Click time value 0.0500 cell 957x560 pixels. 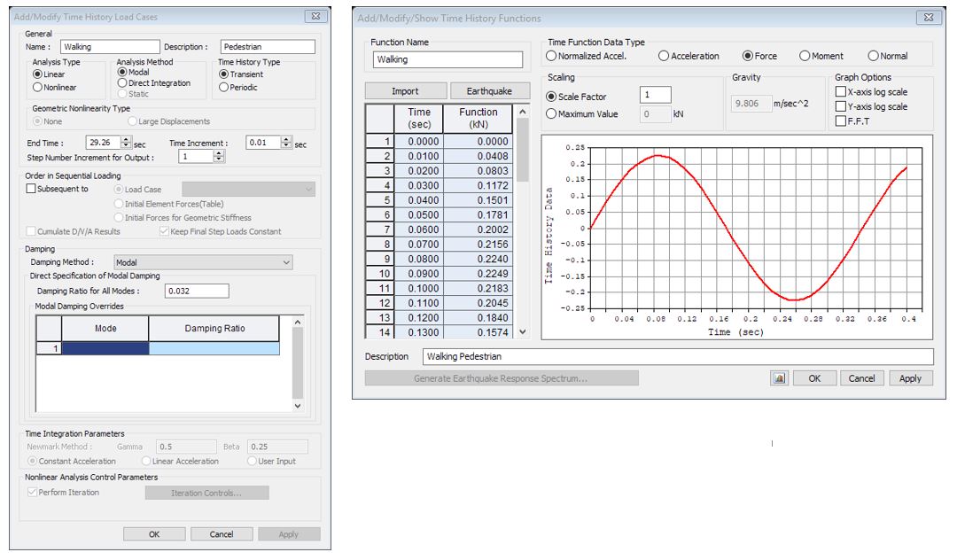click(418, 214)
